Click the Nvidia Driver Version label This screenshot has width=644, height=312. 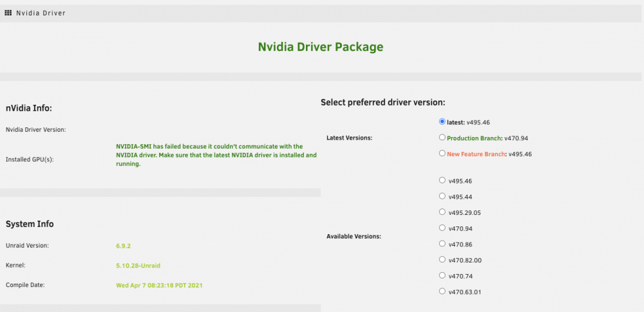[x=36, y=130]
